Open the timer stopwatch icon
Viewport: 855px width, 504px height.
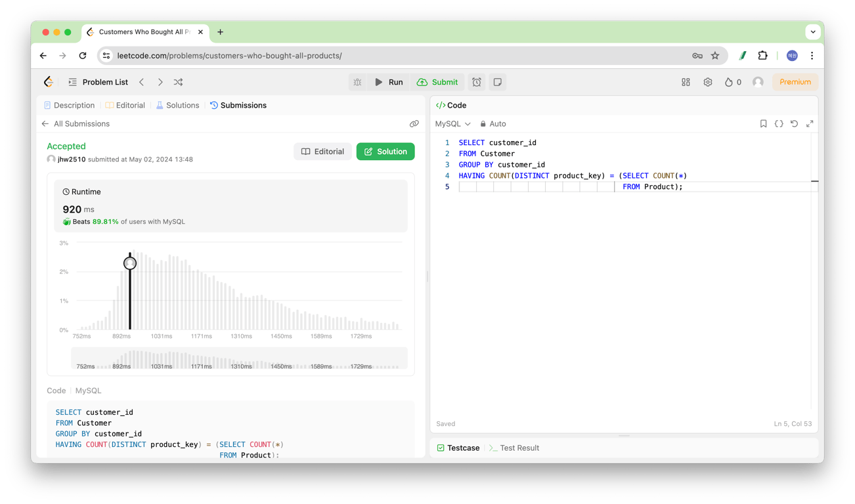pyautogui.click(x=477, y=81)
